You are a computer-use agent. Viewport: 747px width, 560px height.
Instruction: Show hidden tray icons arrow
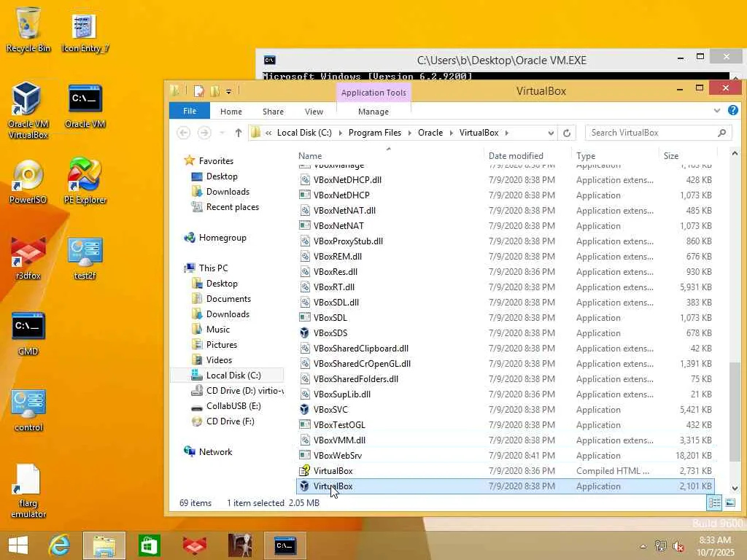(x=643, y=546)
